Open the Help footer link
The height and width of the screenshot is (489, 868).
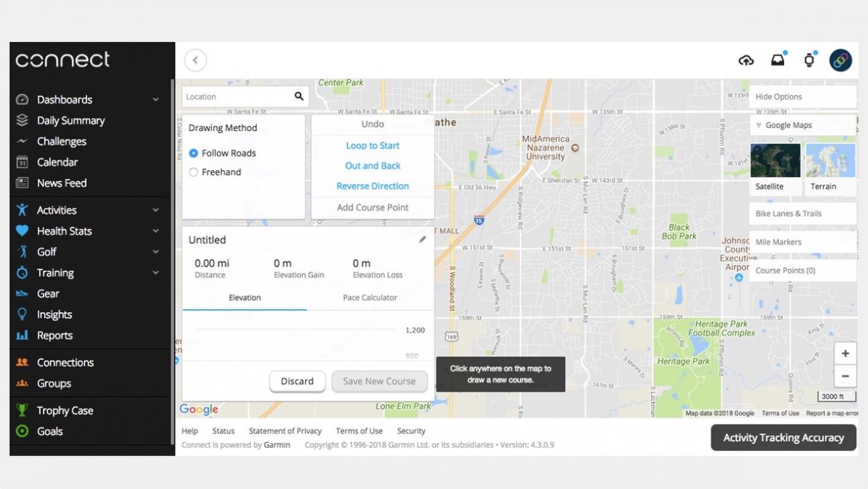click(x=189, y=431)
